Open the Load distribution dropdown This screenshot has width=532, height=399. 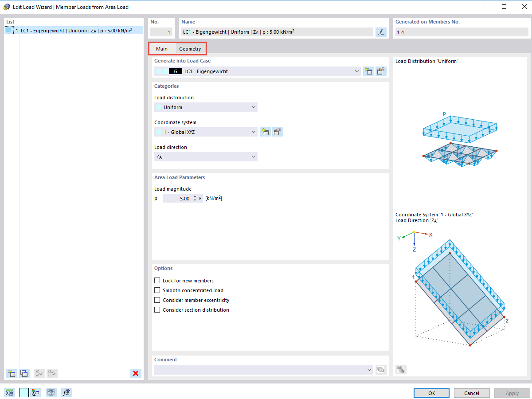(x=254, y=107)
